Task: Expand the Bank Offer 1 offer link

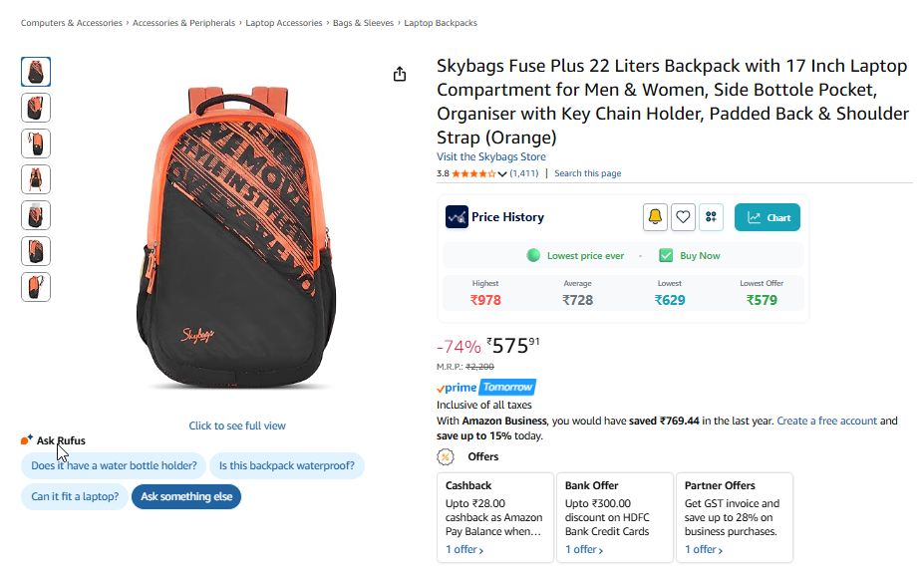Action: (584, 549)
